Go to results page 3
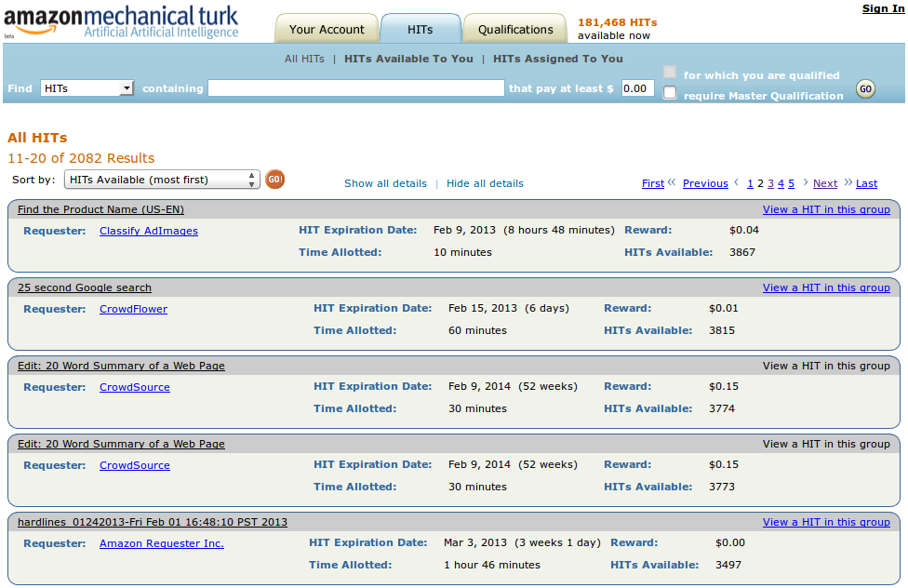The image size is (908, 588). (770, 183)
